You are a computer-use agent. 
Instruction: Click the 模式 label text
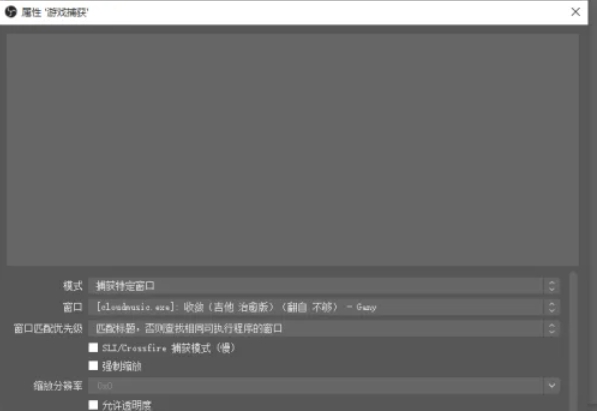(x=73, y=286)
